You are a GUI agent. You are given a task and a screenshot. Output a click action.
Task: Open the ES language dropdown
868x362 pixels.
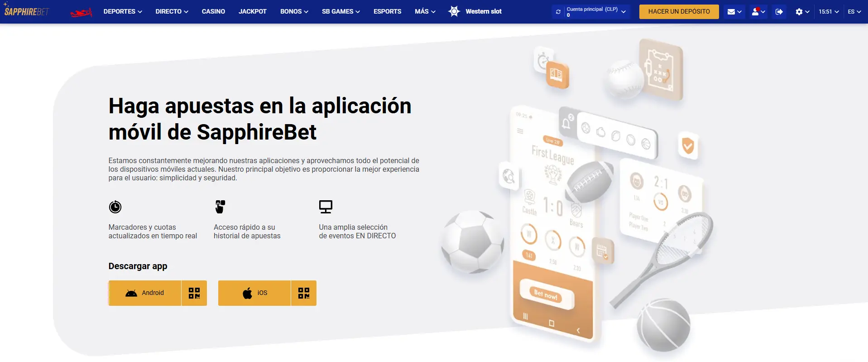click(854, 12)
